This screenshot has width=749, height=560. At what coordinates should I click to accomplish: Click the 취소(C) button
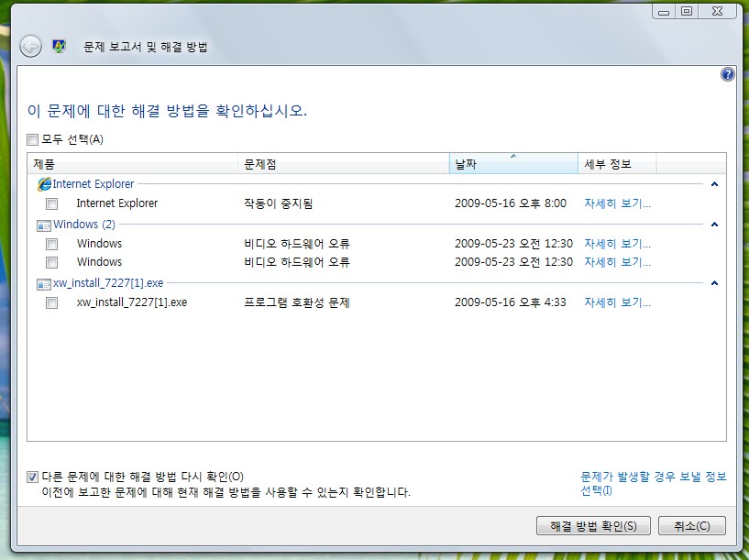pyautogui.click(x=691, y=525)
